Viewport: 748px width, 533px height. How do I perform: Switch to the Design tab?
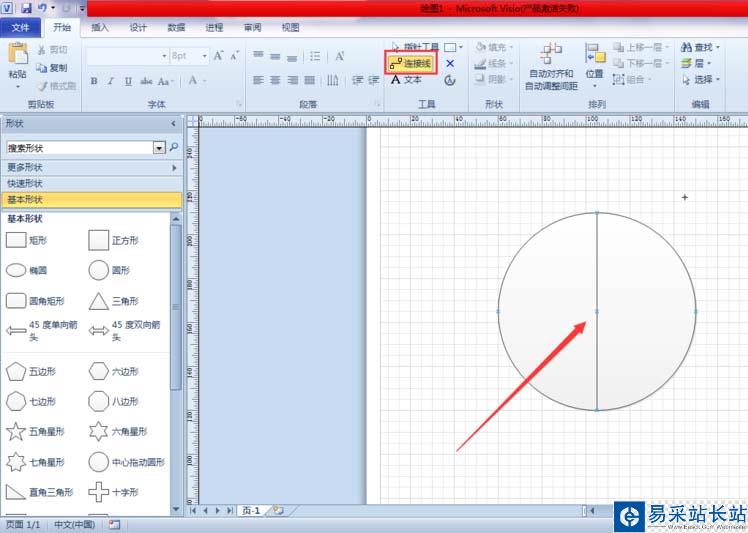(x=138, y=27)
